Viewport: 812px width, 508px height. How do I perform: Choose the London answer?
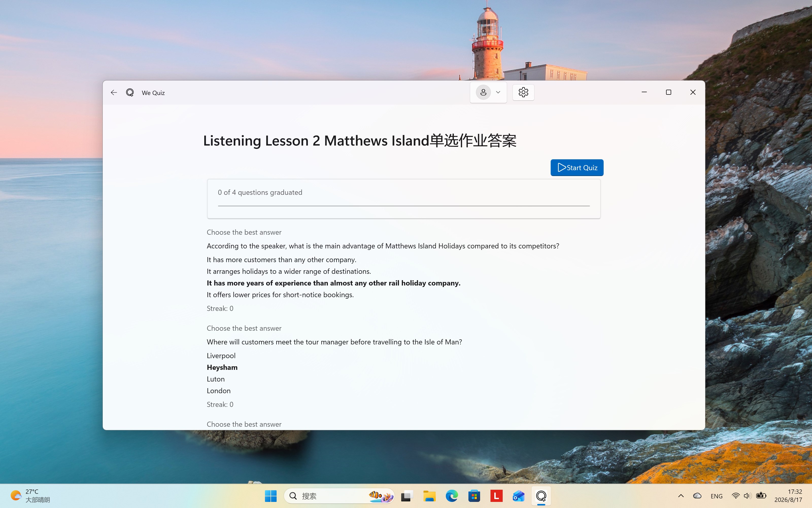219,391
